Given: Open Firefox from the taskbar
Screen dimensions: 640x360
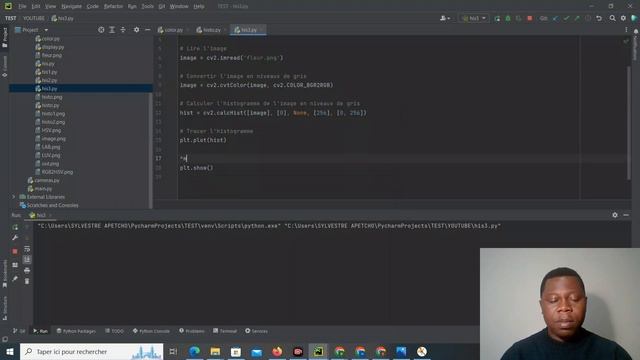Looking at the screenshot, I should (277, 351).
